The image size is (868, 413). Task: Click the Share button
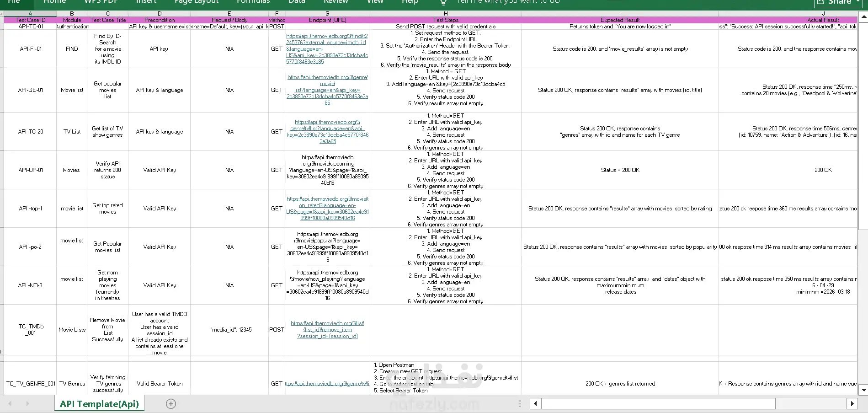pos(839,3)
